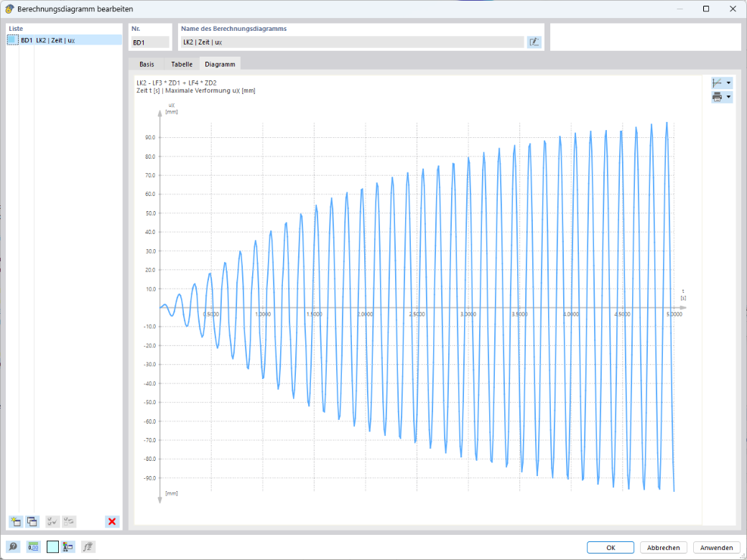Open the color and font display settings
747x560 pixels.
tap(68, 547)
